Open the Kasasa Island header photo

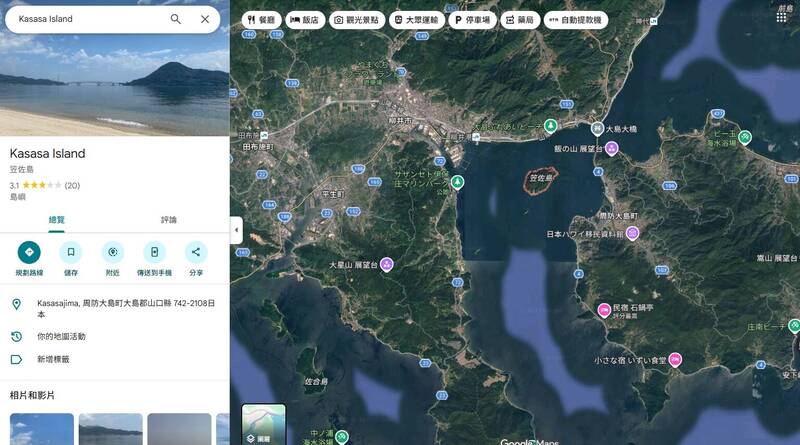point(115,84)
